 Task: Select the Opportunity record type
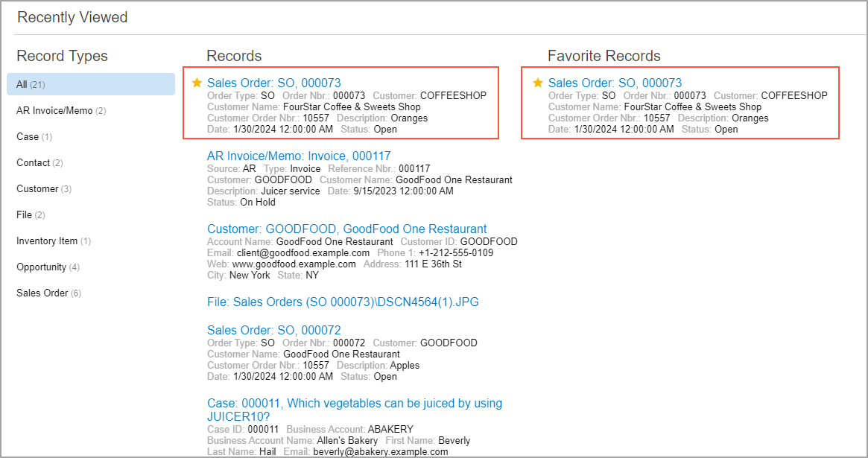pos(42,267)
